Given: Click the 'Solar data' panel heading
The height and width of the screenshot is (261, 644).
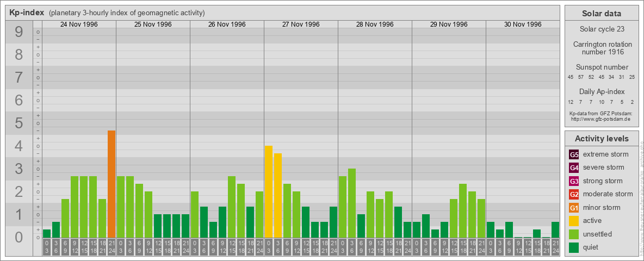Looking at the screenshot, I should 601,14.
